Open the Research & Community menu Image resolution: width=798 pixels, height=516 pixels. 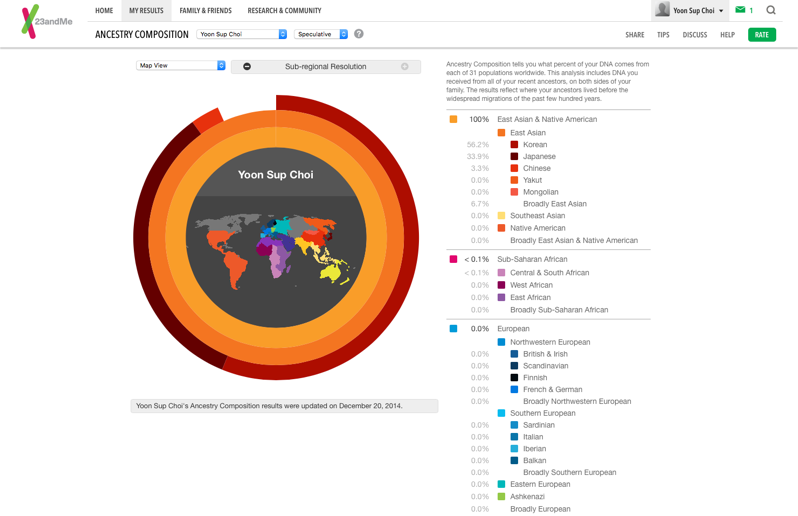click(x=284, y=11)
